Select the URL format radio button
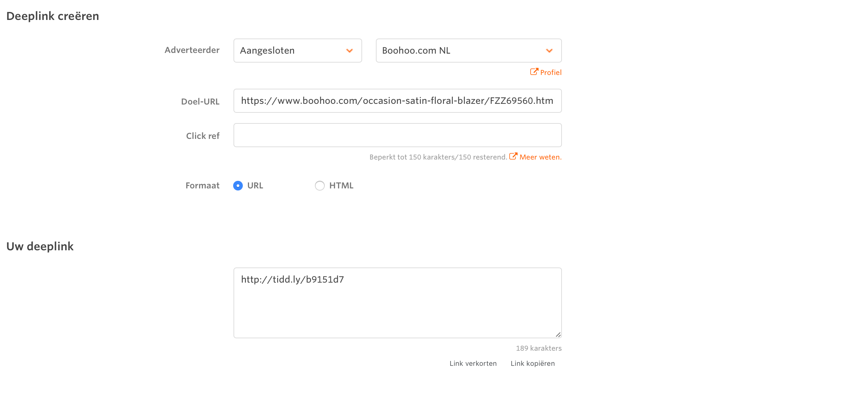Image resolution: width=868 pixels, height=394 pixels. coord(238,186)
